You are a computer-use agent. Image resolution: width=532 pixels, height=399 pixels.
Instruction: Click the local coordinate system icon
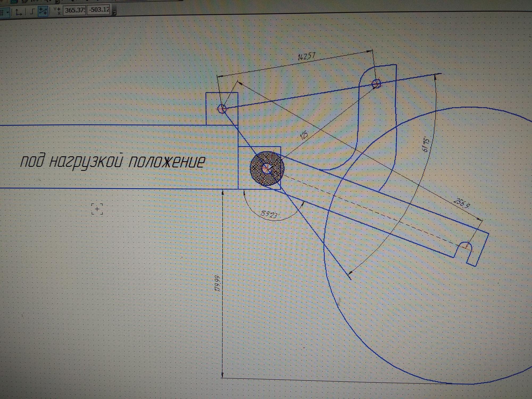coord(18,12)
